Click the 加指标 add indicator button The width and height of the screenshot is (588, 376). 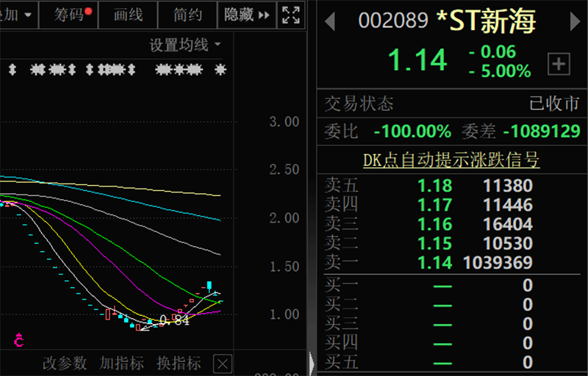[x=122, y=363]
